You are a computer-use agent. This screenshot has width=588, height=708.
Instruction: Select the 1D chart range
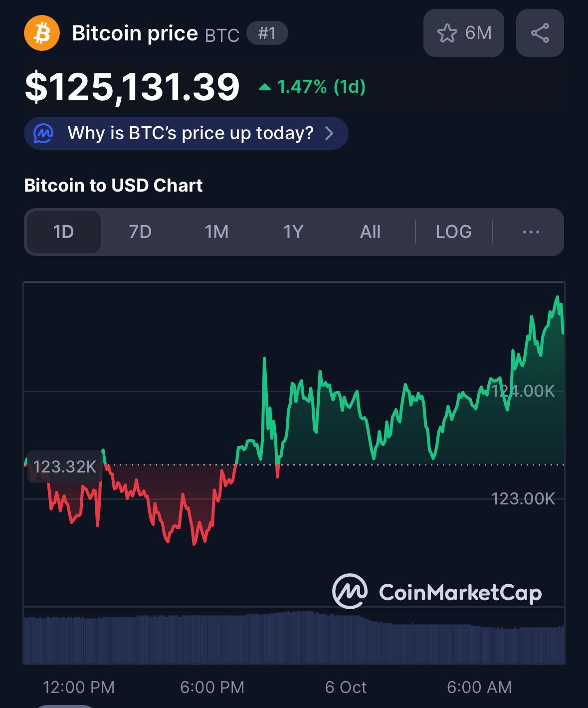63,232
